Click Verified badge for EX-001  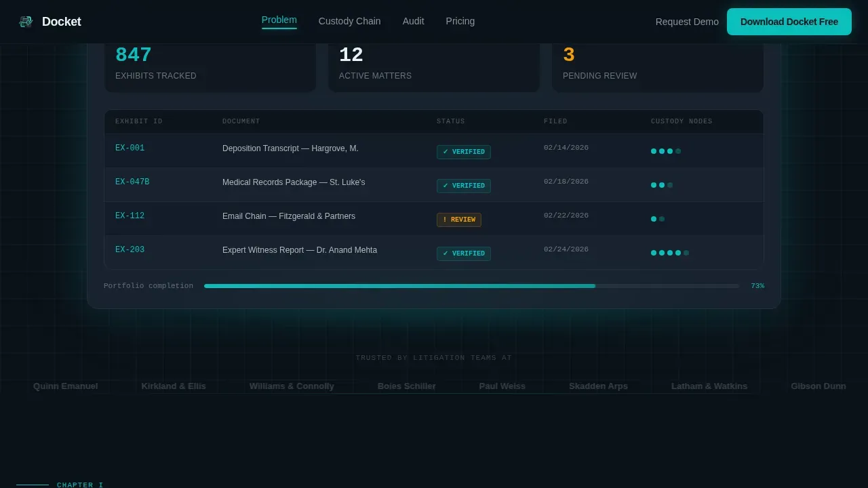(x=464, y=152)
